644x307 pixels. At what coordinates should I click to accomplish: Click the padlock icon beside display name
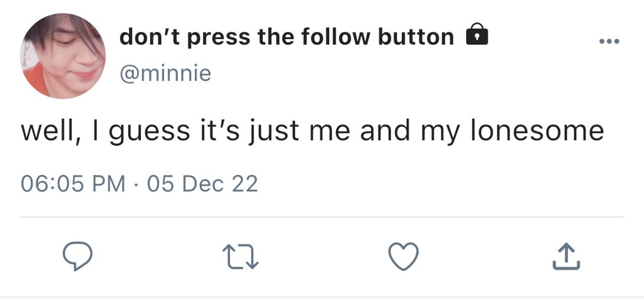(x=477, y=34)
